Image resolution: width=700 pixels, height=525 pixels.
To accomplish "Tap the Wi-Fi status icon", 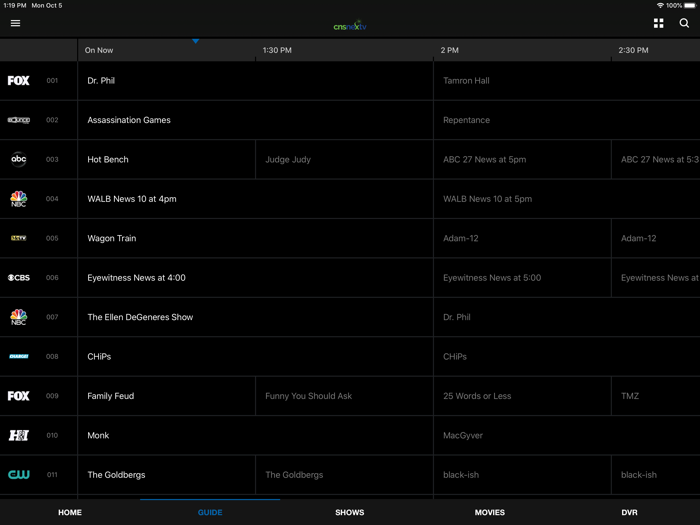I will (x=660, y=5).
